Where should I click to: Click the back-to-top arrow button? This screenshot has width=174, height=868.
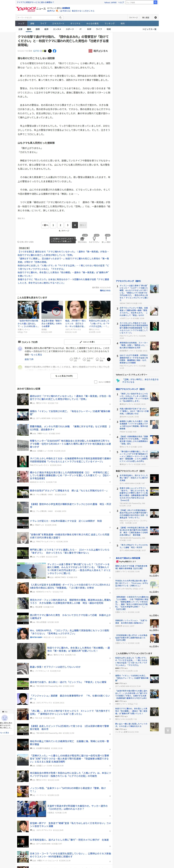coord(168,731)
